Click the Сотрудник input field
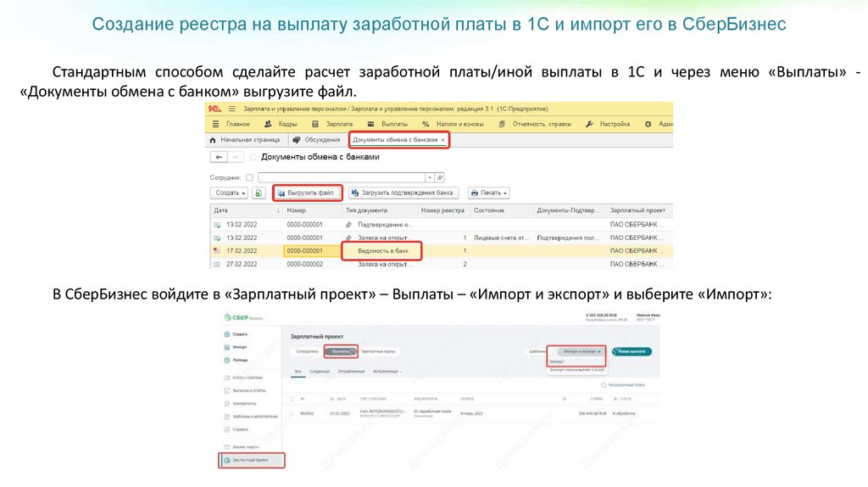This screenshot has width=868, height=487. tap(341, 178)
